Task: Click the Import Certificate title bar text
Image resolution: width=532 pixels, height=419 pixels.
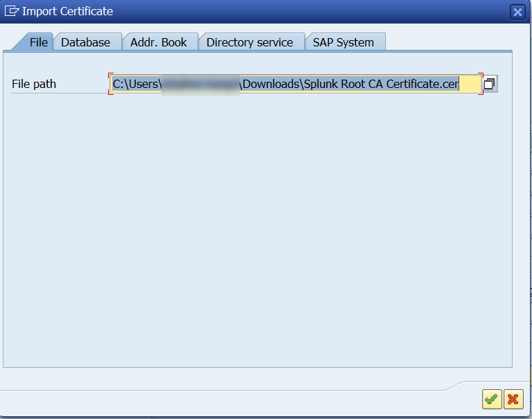Action: (67, 11)
